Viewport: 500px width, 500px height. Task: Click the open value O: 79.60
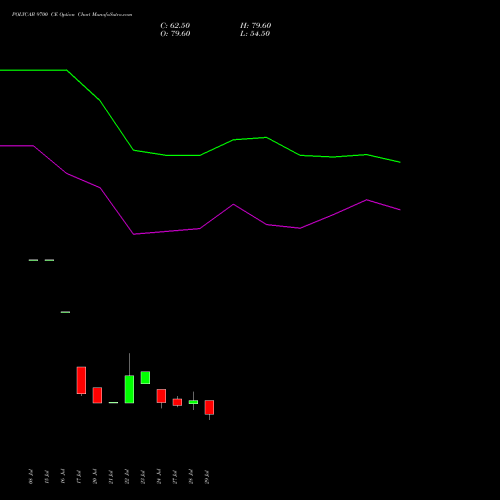(175, 34)
